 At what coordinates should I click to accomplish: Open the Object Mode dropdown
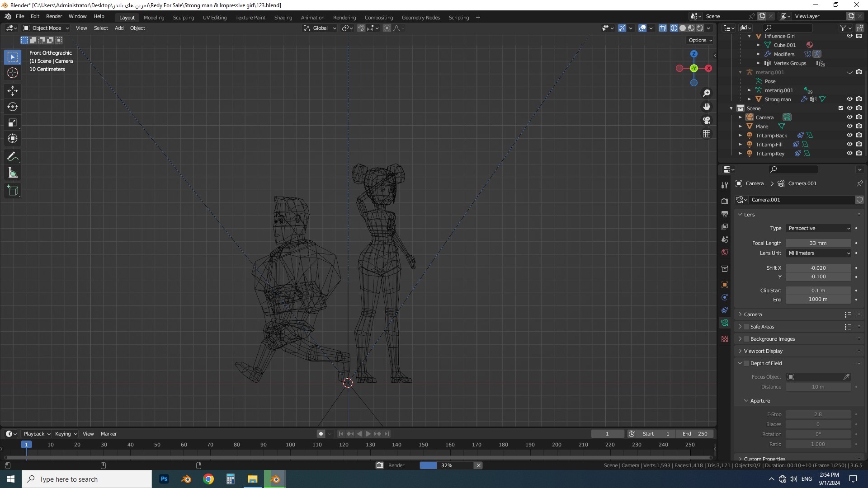pyautogui.click(x=46, y=28)
